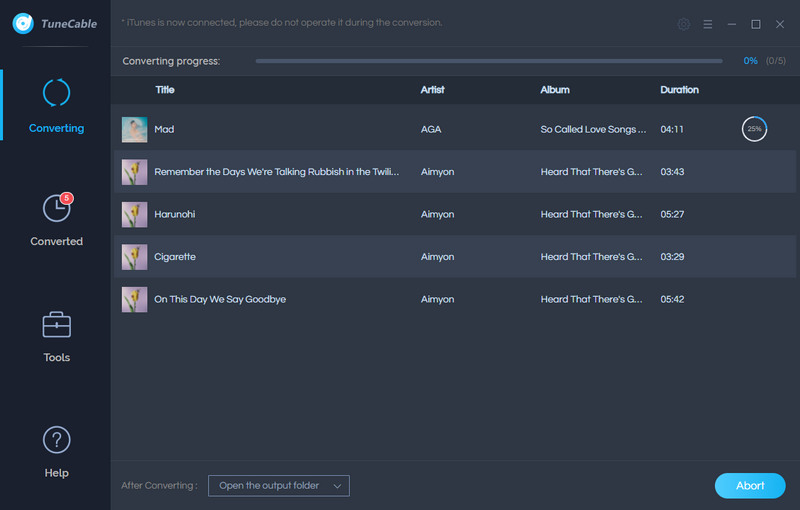Image resolution: width=800 pixels, height=510 pixels.
Task: Click the 03:43 duration value
Action: click(x=672, y=172)
